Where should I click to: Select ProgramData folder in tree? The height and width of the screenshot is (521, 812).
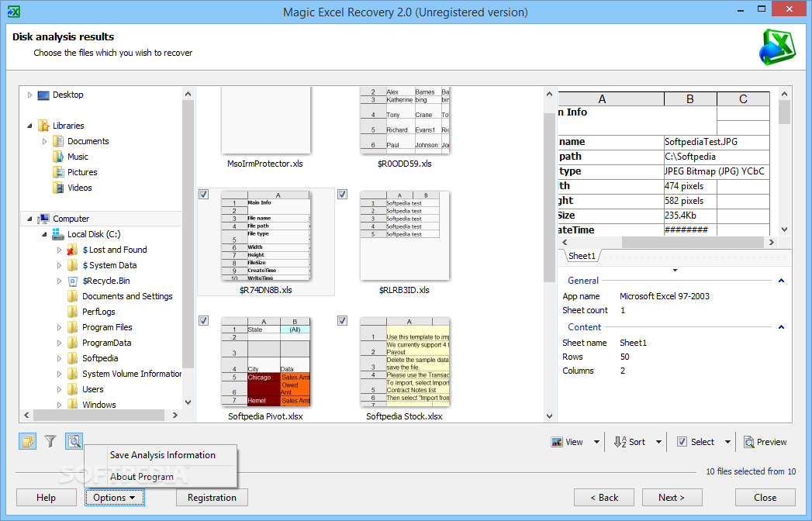[107, 343]
